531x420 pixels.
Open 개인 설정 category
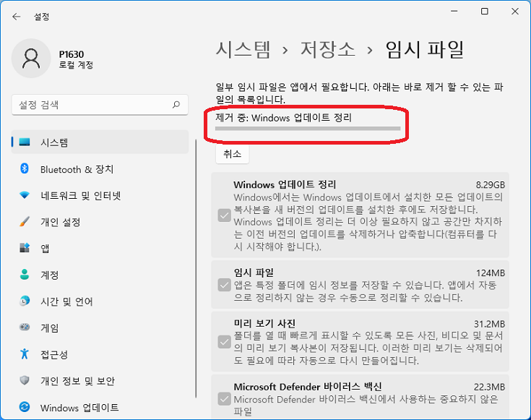point(100,222)
